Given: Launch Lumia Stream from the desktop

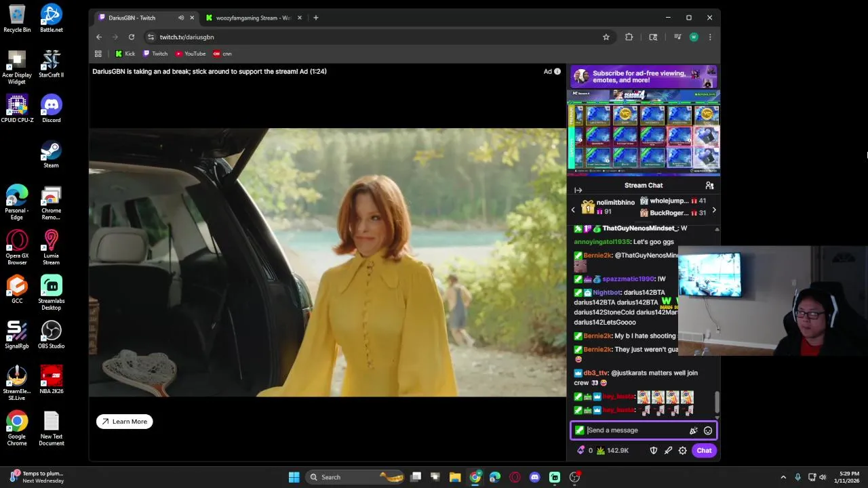Looking at the screenshot, I should [52, 247].
